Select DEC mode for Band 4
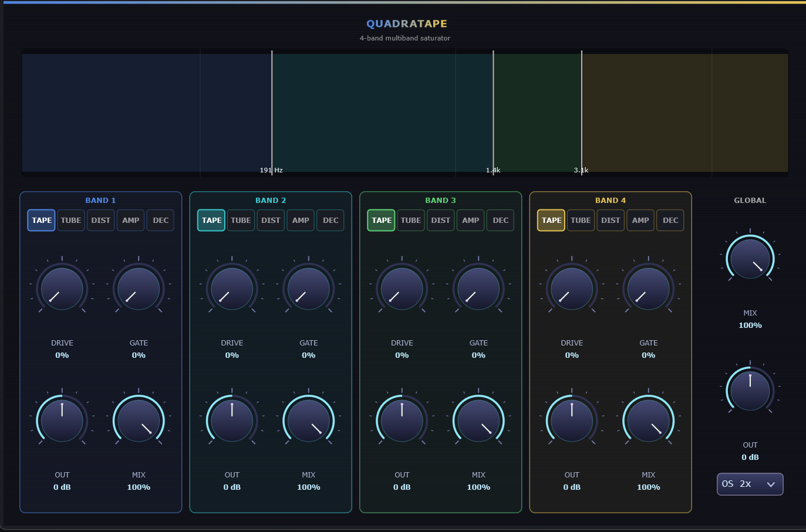Screen dimensions: 806x532 pos(670,221)
